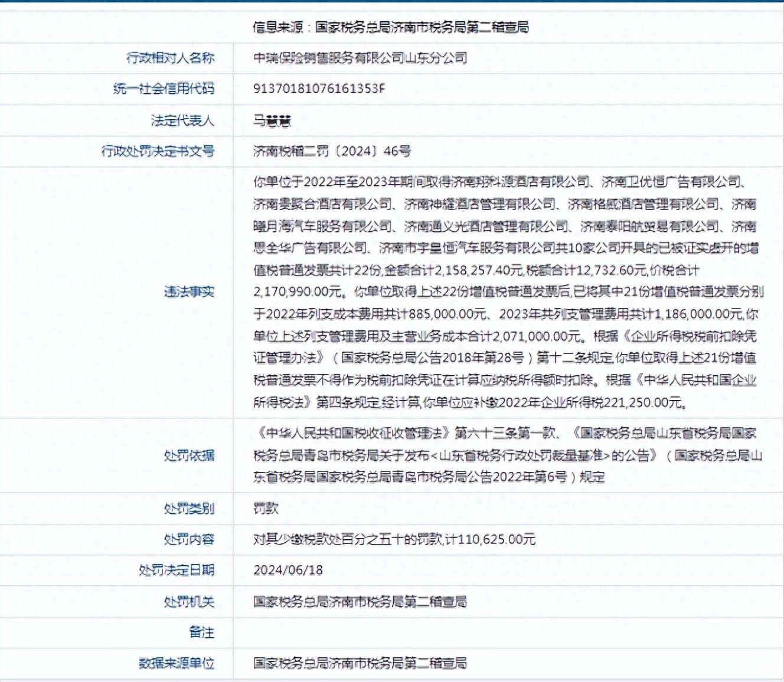Select the header text 信息来源：国家税务总局济南市税务局第二稽查局
The height and width of the screenshot is (682, 784).
pos(391,27)
